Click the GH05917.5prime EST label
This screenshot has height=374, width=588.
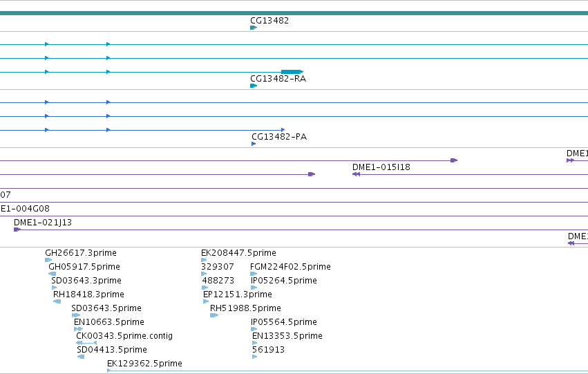point(84,267)
